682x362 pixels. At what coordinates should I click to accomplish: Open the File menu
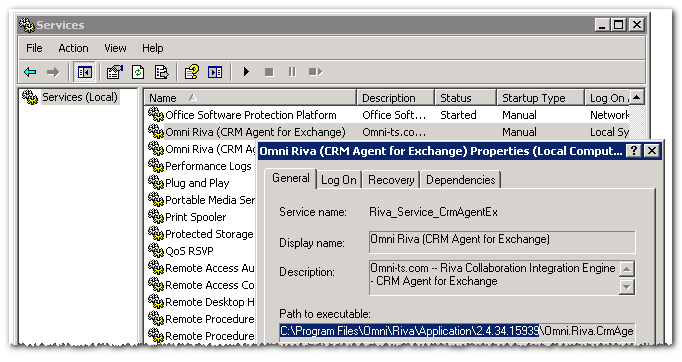click(x=34, y=48)
